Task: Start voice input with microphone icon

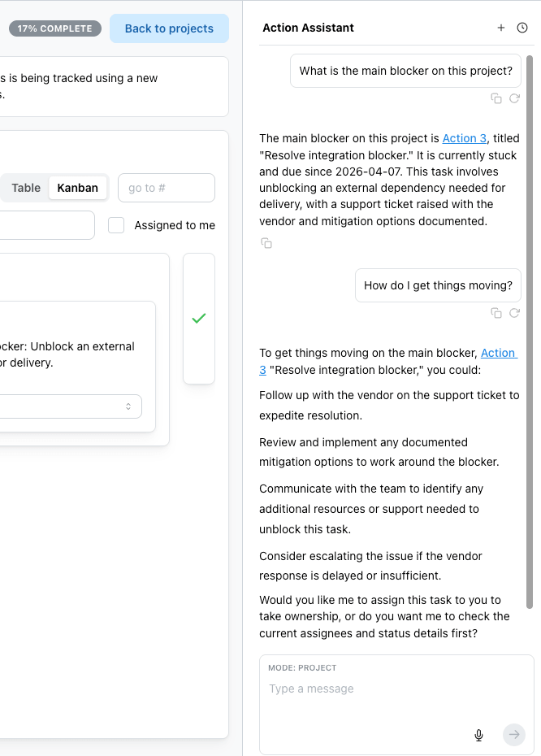Action: tap(478, 735)
